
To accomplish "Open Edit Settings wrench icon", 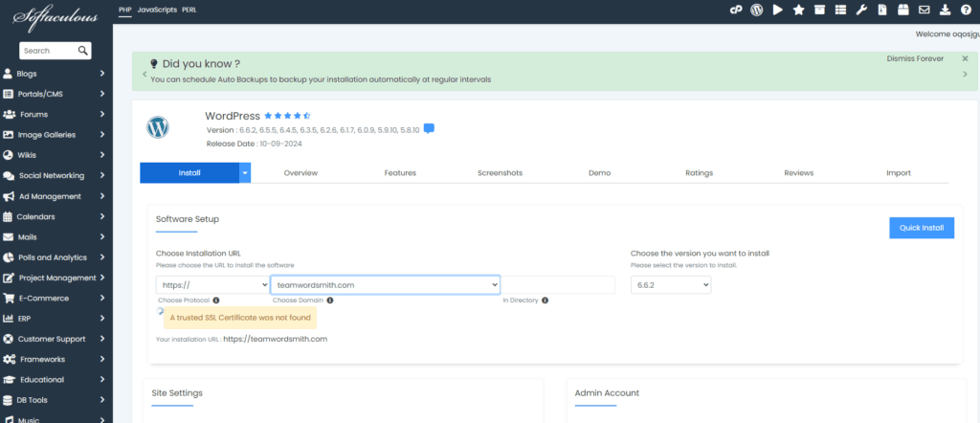I will pos(861,10).
